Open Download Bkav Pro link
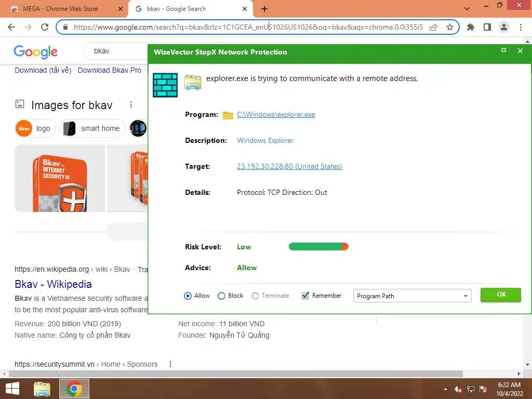Screen dimensions: 532x399 [x=110, y=70]
